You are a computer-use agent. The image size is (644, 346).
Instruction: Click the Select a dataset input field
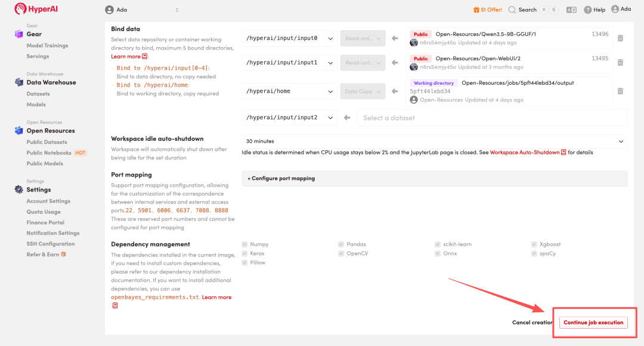click(x=492, y=118)
